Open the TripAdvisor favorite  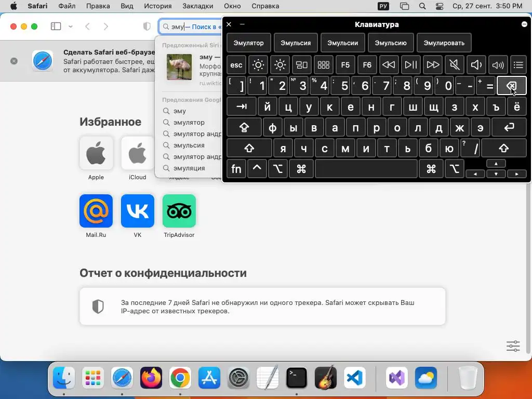click(179, 216)
